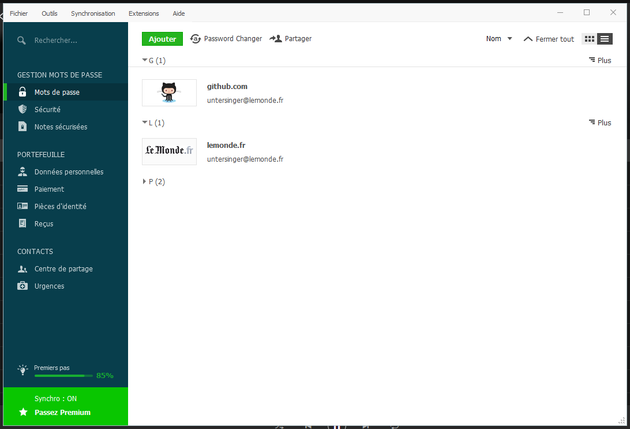Viewport: 630px width, 429px height.
Task: Open the Plus menu for group L
Action: [x=600, y=123]
